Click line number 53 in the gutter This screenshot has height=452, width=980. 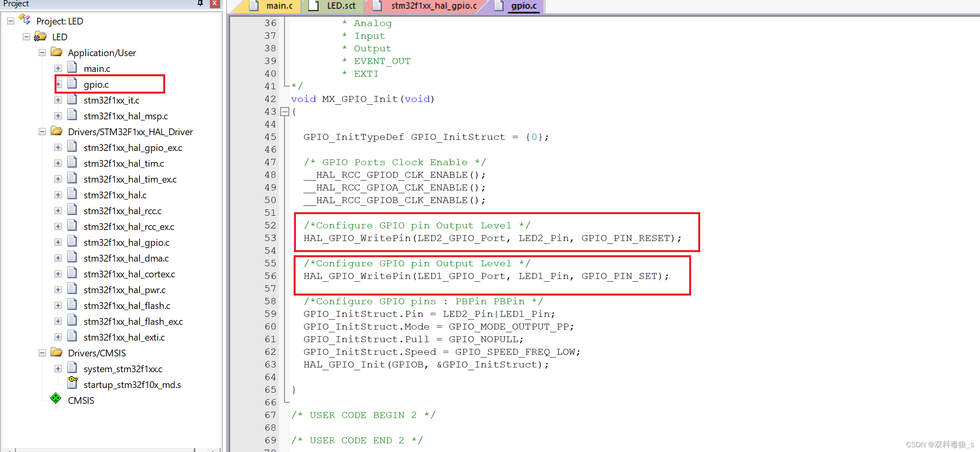(x=270, y=238)
